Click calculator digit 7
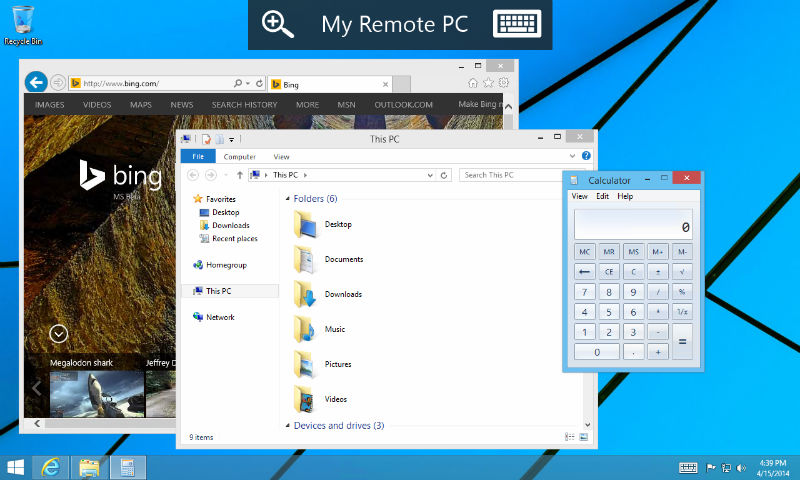This screenshot has height=480, width=800. (585, 292)
